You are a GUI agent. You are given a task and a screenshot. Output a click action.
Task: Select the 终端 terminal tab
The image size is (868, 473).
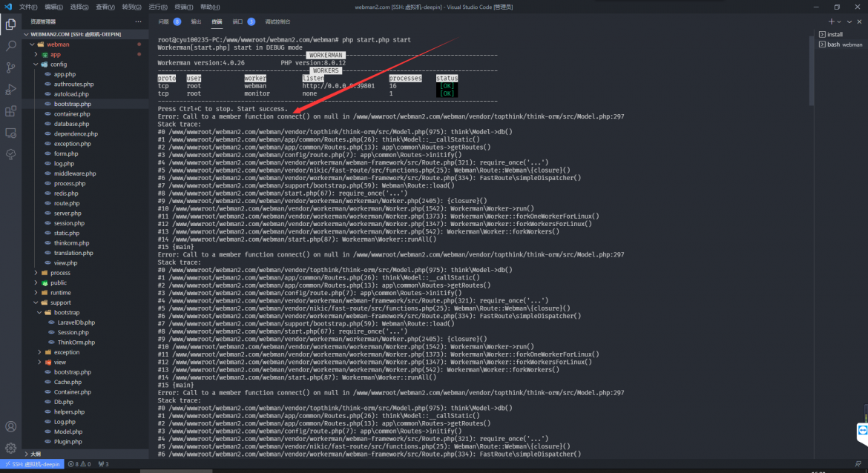pos(217,21)
